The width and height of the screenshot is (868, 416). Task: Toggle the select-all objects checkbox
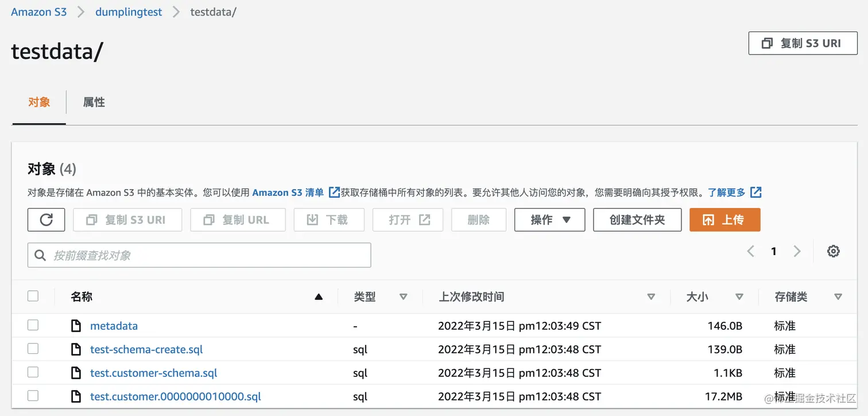click(x=33, y=296)
